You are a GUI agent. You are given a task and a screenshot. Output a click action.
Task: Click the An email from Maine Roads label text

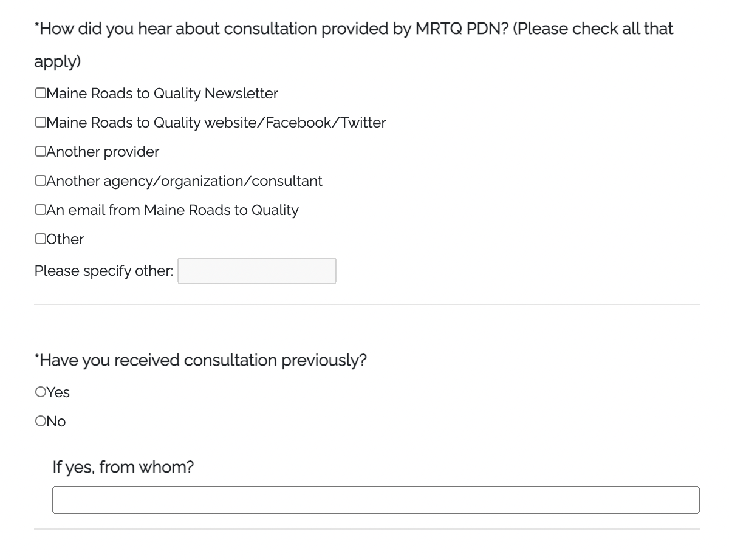[x=173, y=210]
